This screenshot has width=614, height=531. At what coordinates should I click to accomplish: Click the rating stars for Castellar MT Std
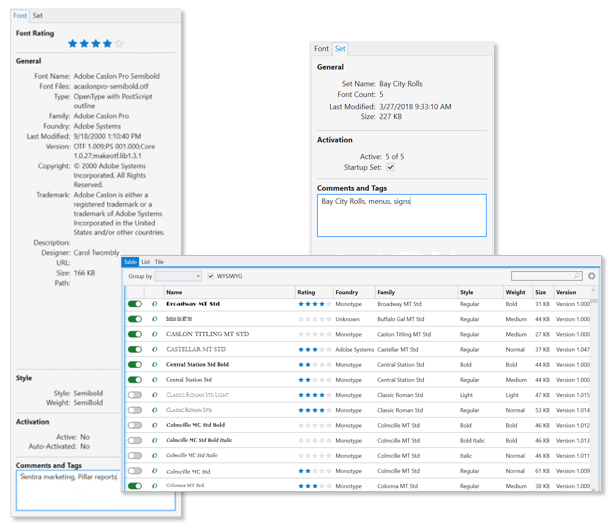[x=315, y=349]
